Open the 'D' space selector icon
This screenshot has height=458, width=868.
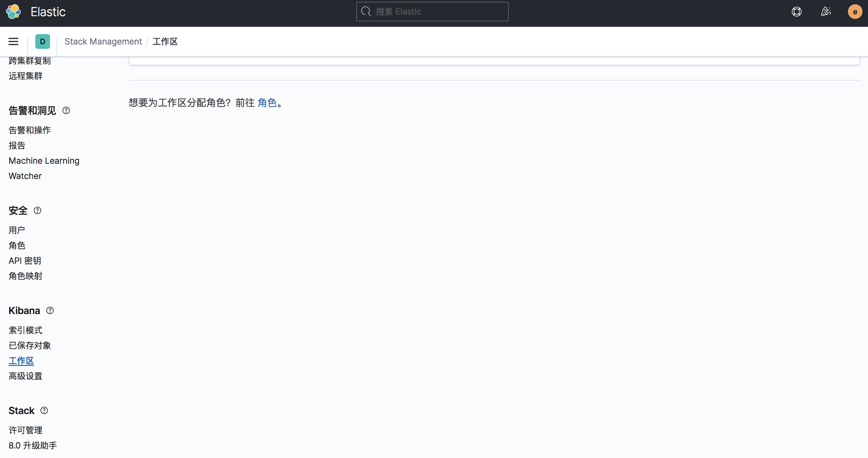click(42, 41)
